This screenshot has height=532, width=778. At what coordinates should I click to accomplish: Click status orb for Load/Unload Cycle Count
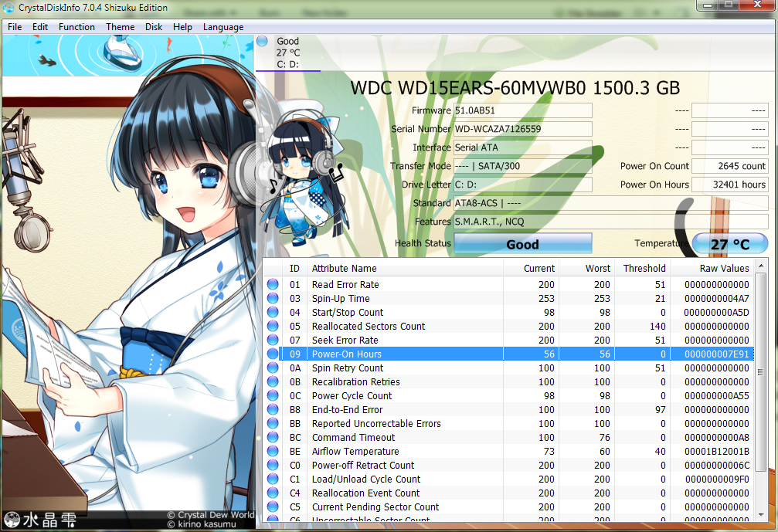[x=273, y=479]
